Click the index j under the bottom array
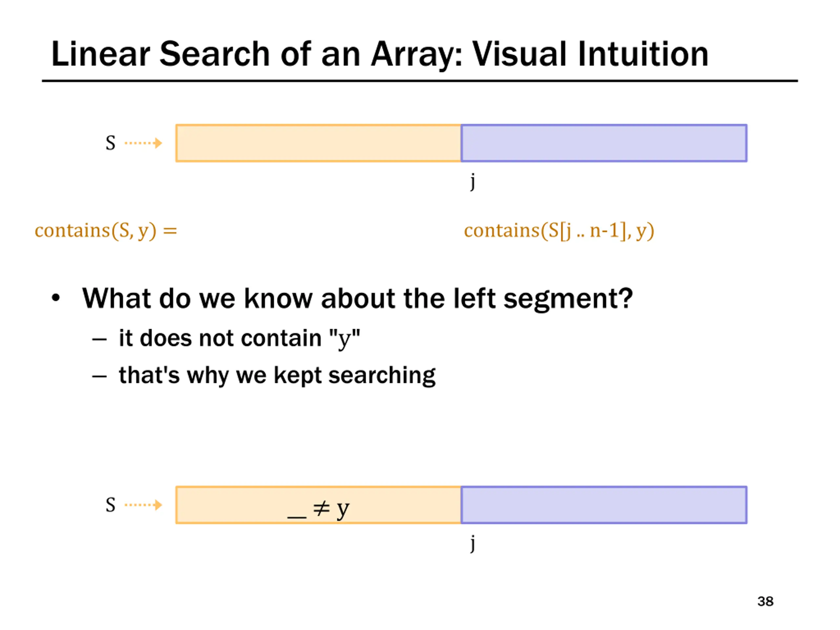Image resolution: width=840 pixels, height=630 pixels. (472, 543)
